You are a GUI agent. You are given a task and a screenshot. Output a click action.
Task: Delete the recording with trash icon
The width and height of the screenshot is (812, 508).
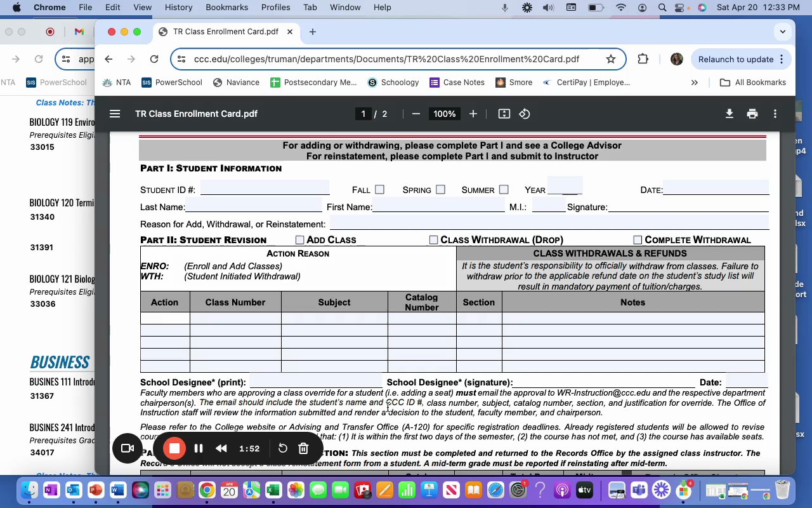pyautogui.click(x=303, y=448)
